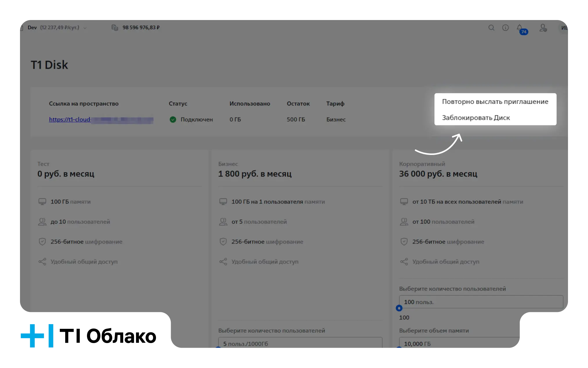Click the monitor icon beside '100 ГБ на 1 пользователя'

pyautogui.click(x=223, y=202)
